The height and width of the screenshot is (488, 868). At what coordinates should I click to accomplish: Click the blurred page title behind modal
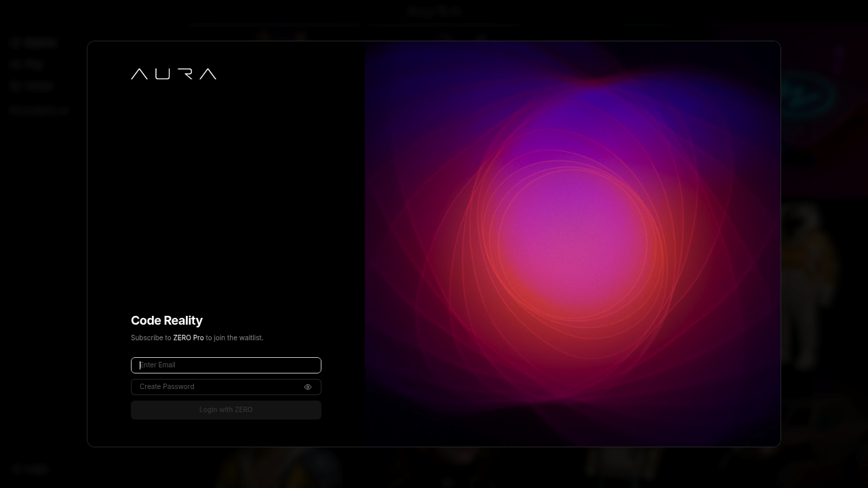coord(435,12)
